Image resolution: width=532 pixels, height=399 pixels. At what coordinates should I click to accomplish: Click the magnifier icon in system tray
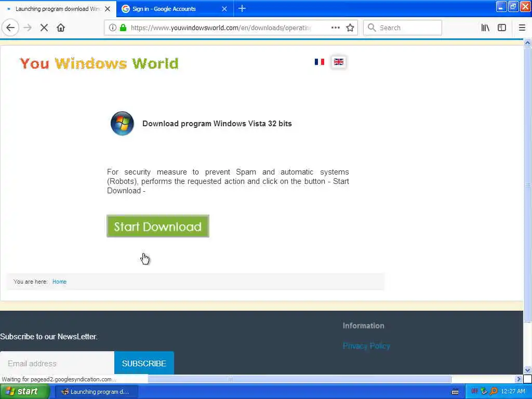point(494,391)
